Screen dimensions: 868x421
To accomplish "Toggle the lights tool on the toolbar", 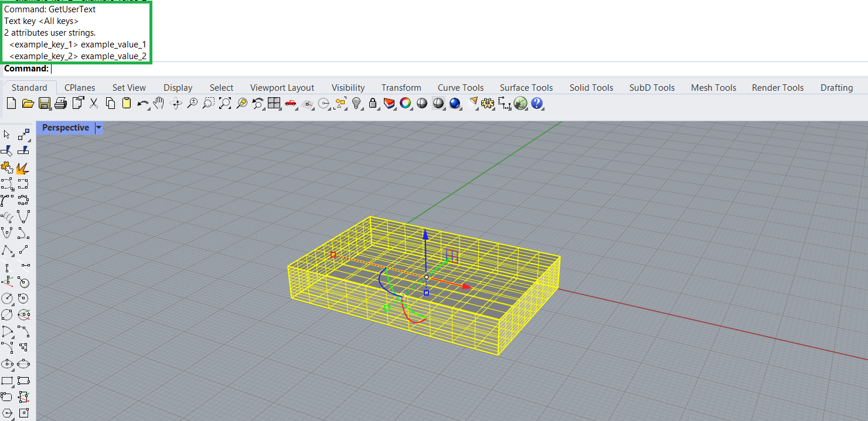I will tap(356, 103).
